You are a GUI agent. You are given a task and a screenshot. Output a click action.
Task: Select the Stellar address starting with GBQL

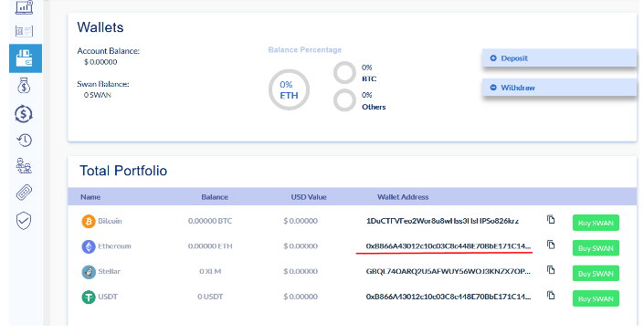point(449,271)
